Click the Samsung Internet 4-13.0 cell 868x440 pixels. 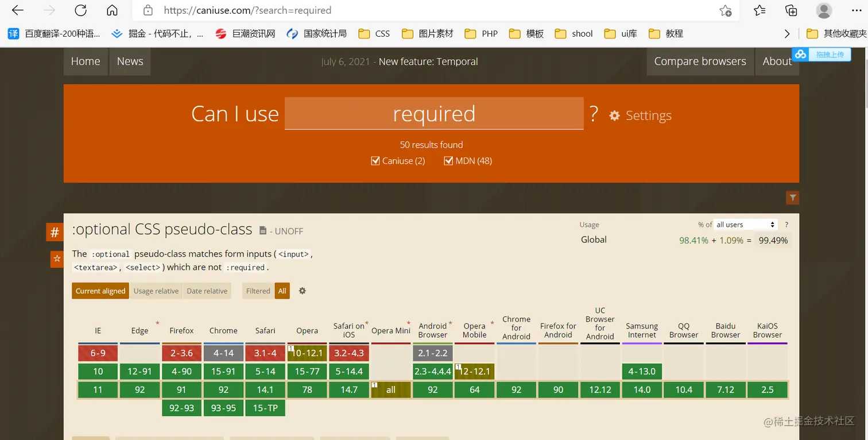(x=642, y=372)
